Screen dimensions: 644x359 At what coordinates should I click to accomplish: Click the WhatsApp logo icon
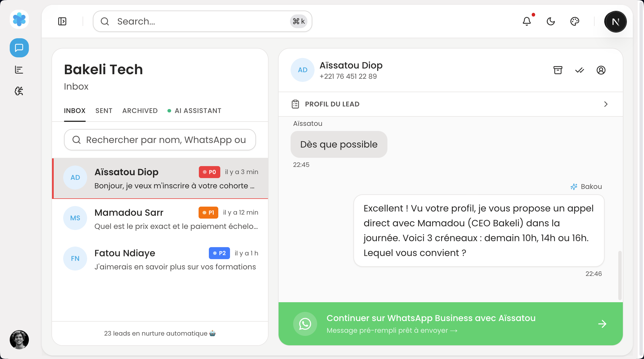[x=305, y=324]
